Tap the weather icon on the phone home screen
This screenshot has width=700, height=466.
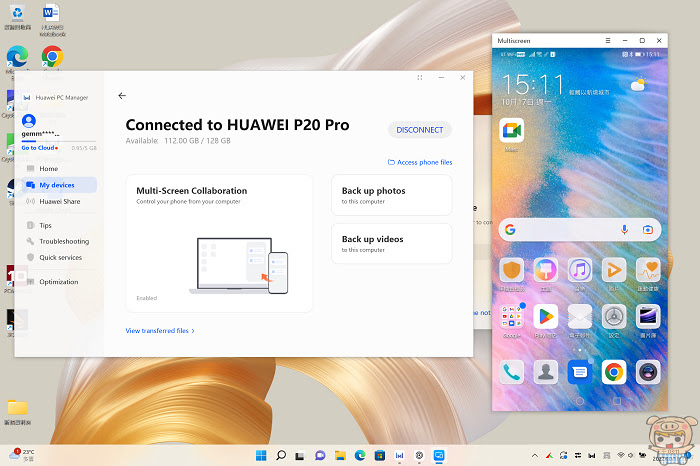point(638,83)
